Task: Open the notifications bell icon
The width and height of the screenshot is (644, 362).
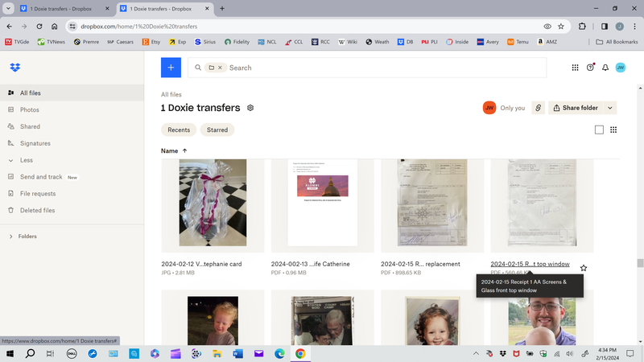Action: point(605,68)
